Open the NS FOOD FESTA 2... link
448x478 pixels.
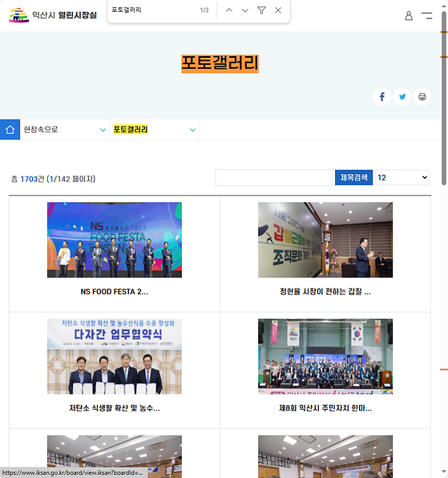point(115,292)
